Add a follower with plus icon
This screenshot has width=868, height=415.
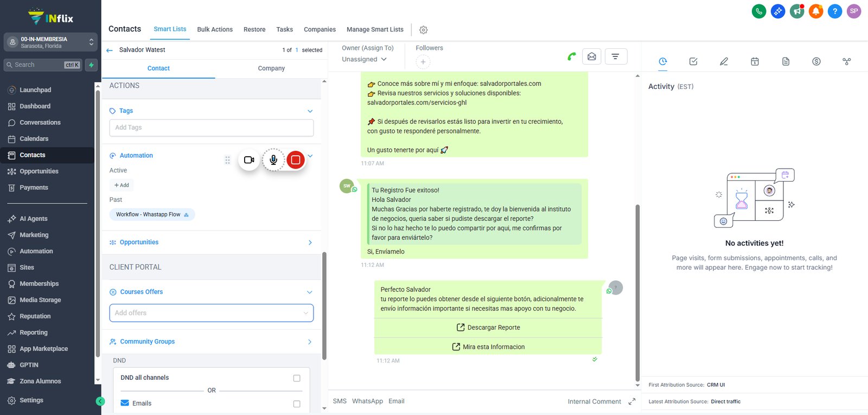[x=423, y=62]
